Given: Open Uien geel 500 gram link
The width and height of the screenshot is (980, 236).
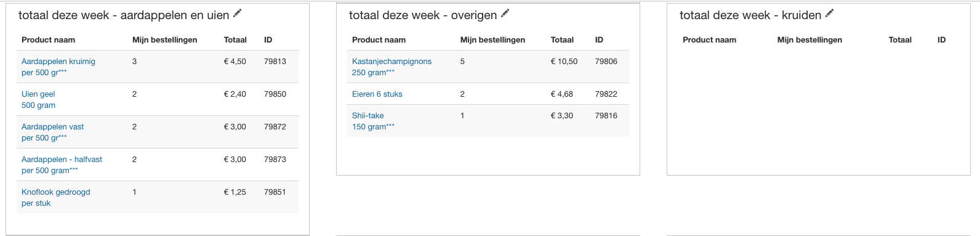Looking at the screenshot, I should coord(38,99).
